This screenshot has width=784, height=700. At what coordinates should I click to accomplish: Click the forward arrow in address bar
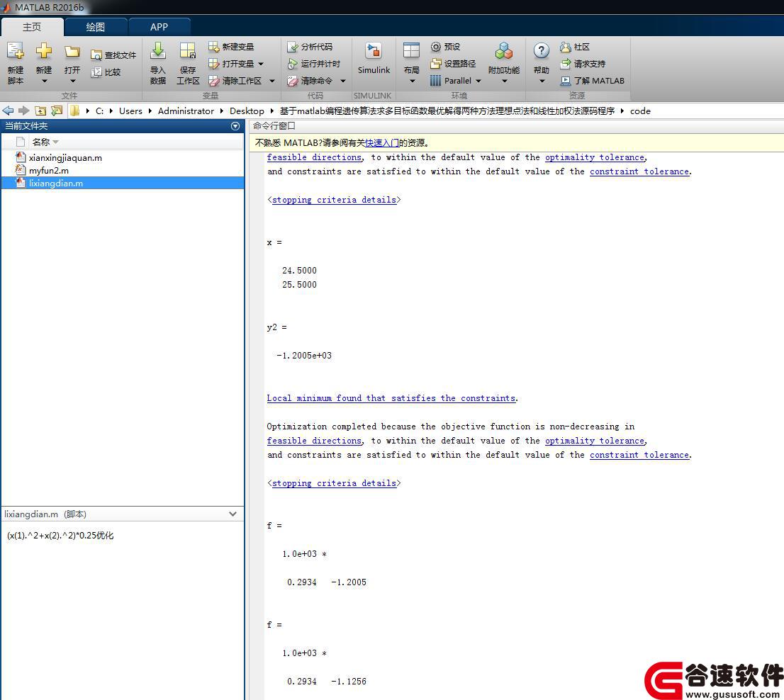(23, 111)
